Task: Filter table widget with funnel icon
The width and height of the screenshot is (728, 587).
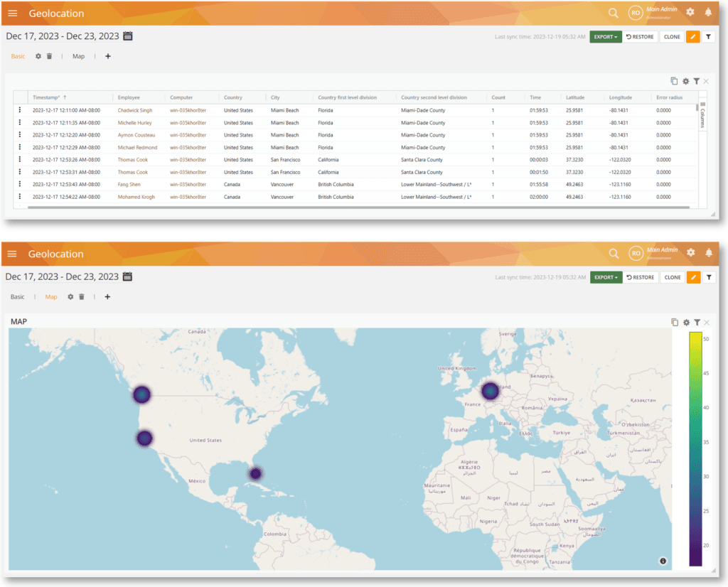Action: click(x=697, y=81)
